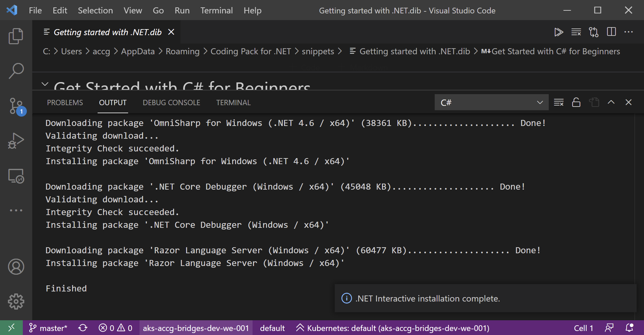Open errors and warnings count
The width and height of the screenshot is (644, 335).
[115, 328]
